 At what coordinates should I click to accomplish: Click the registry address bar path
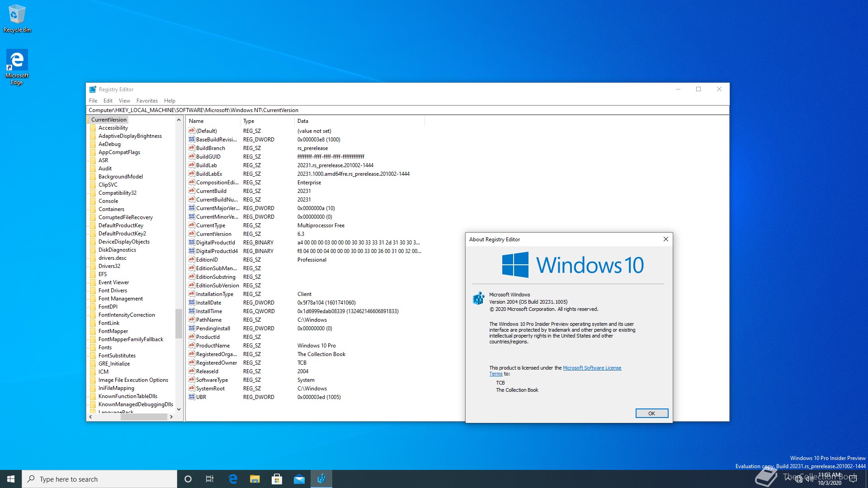tap(407, 110)
